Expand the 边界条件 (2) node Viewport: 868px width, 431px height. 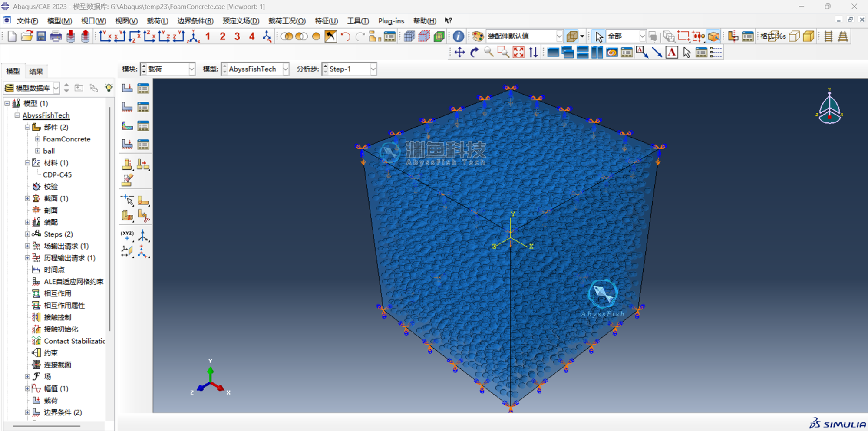pos(27,412)
